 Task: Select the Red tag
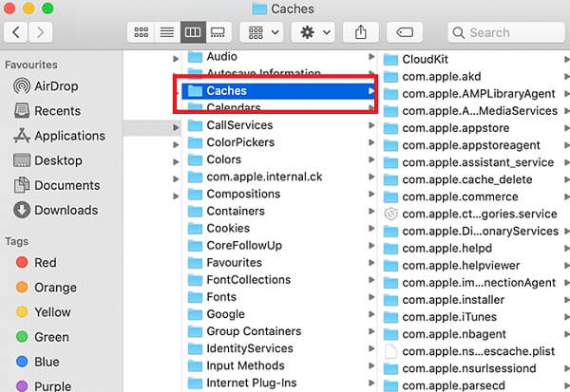(36, 262)
